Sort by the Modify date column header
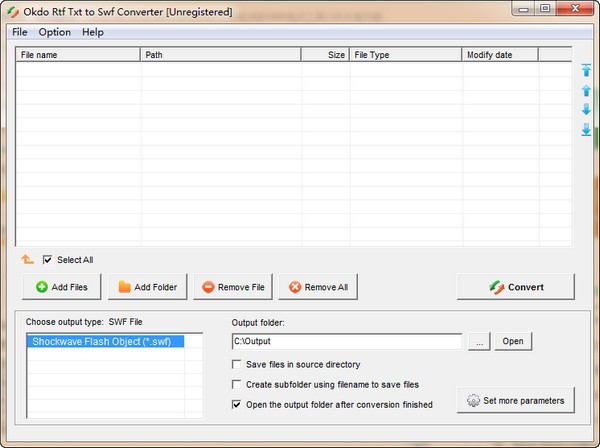 (x=500, y=55)
